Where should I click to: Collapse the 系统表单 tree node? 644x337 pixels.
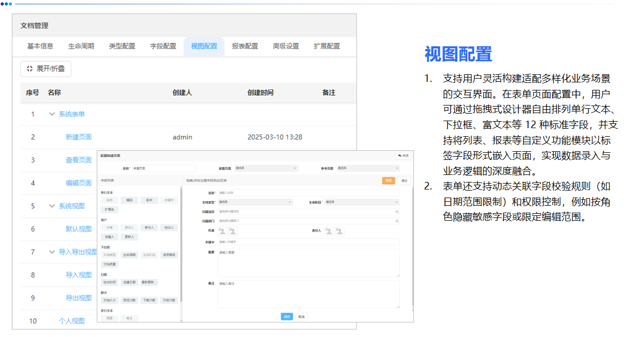point(52,114)
